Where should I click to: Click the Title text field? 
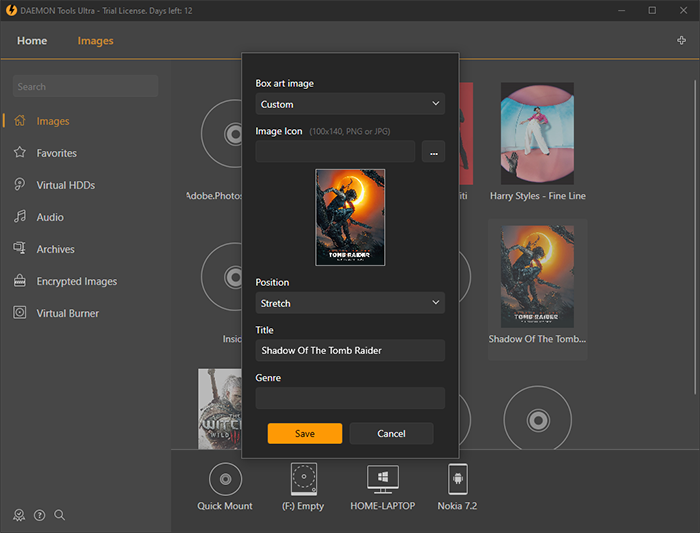pyautogui.click(x=350, y=350)
